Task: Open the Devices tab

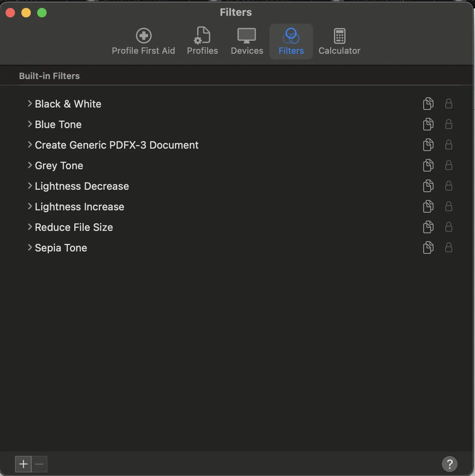Action: pos(247,42)
